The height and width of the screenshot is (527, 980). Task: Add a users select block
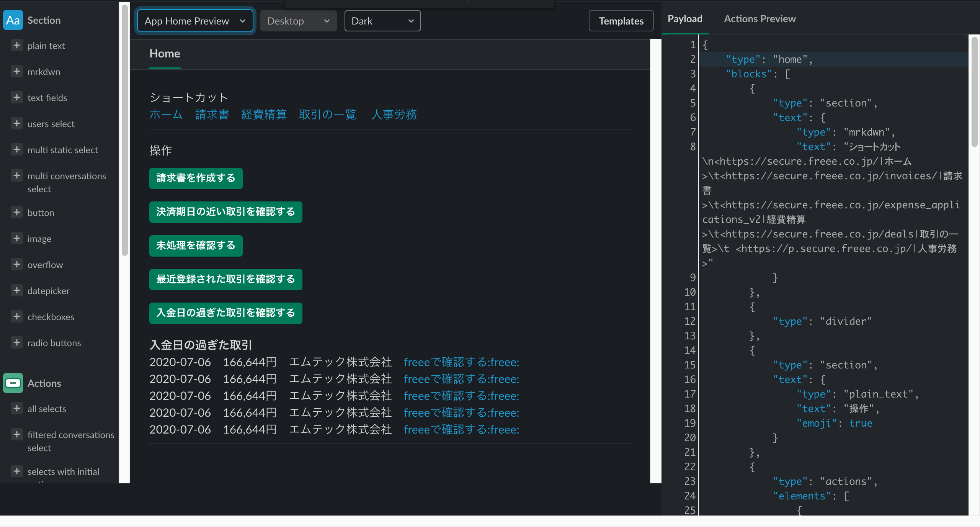coord(17,123)
